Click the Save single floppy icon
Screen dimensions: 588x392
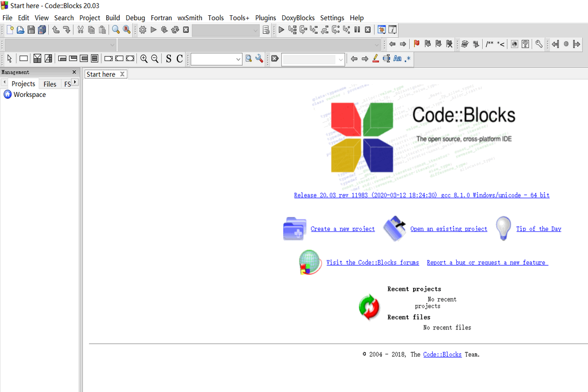tap(31, 29)
